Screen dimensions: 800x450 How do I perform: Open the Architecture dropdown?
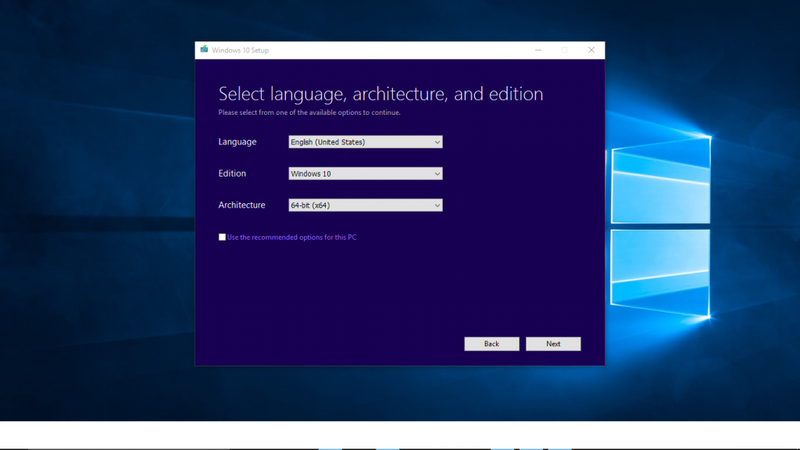click(x=365, y=205)
